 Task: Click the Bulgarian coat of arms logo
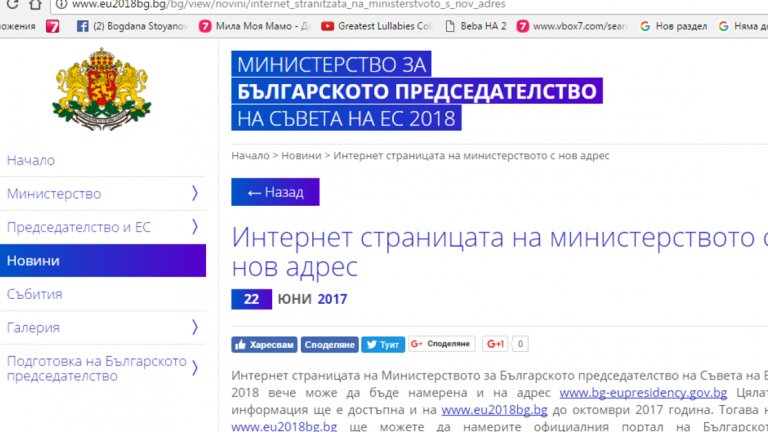(101, 89)
